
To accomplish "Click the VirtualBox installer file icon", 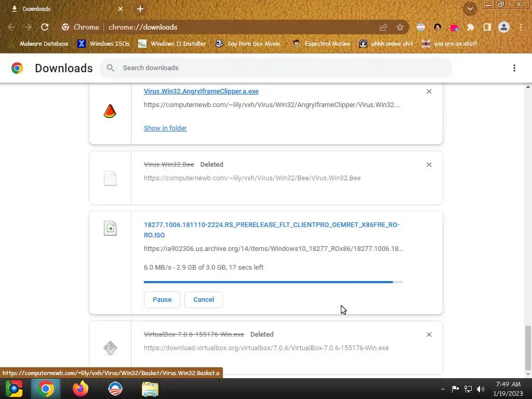I will [110, 348].
